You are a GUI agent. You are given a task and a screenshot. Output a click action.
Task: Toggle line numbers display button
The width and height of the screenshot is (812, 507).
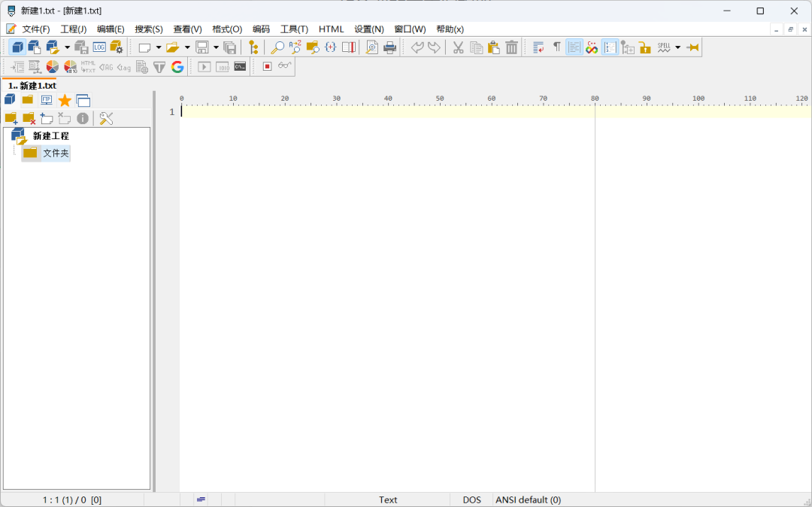pos(610,47)
